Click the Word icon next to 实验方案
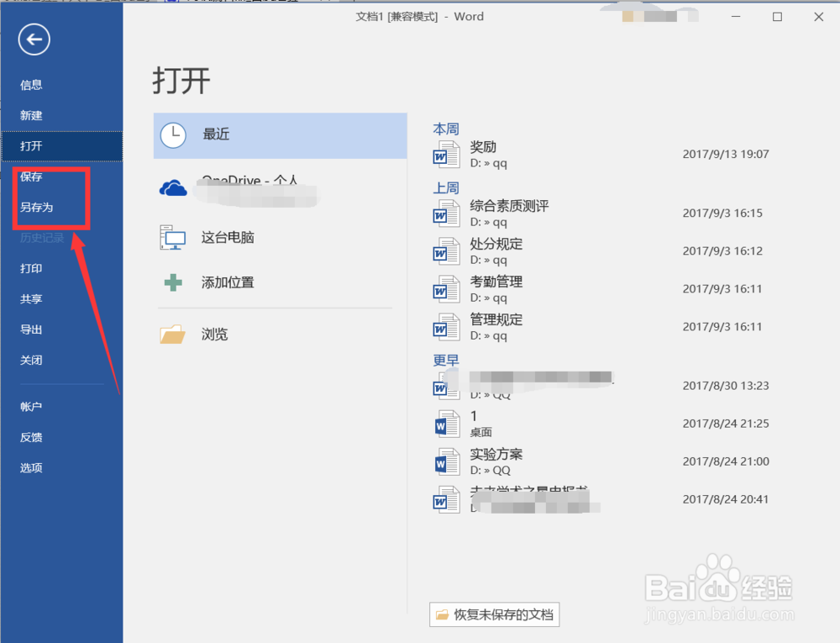 [x=446, y=462]
